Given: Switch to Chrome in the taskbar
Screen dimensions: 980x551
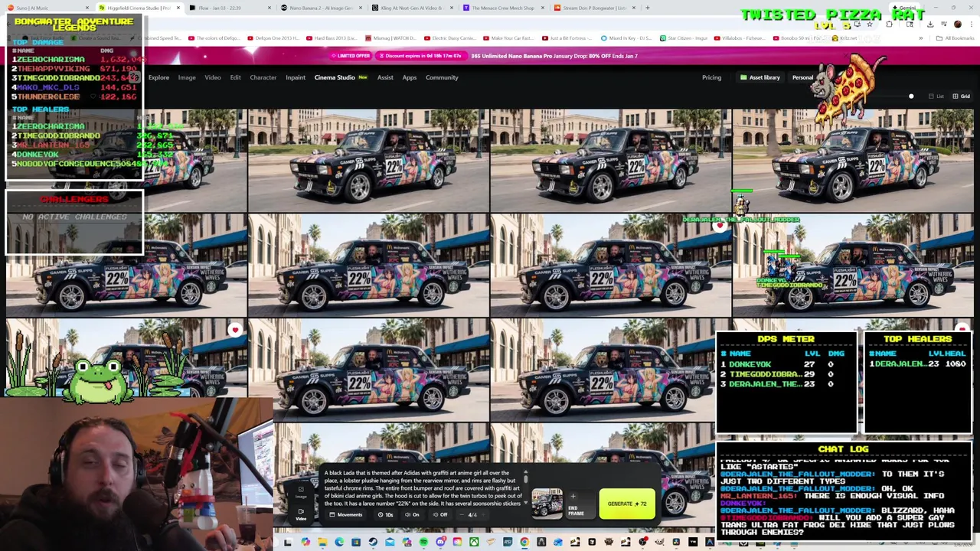Looking at the screenshot, I should tap(524, 542).
